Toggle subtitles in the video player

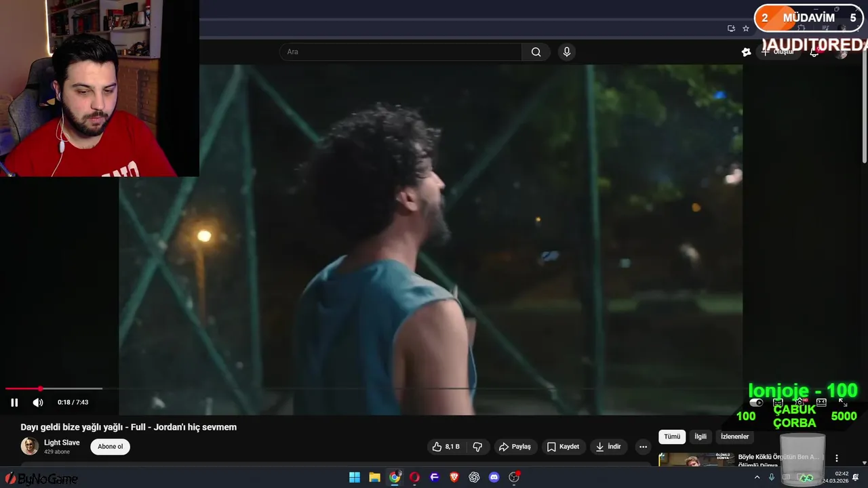[x=778, y=403]
